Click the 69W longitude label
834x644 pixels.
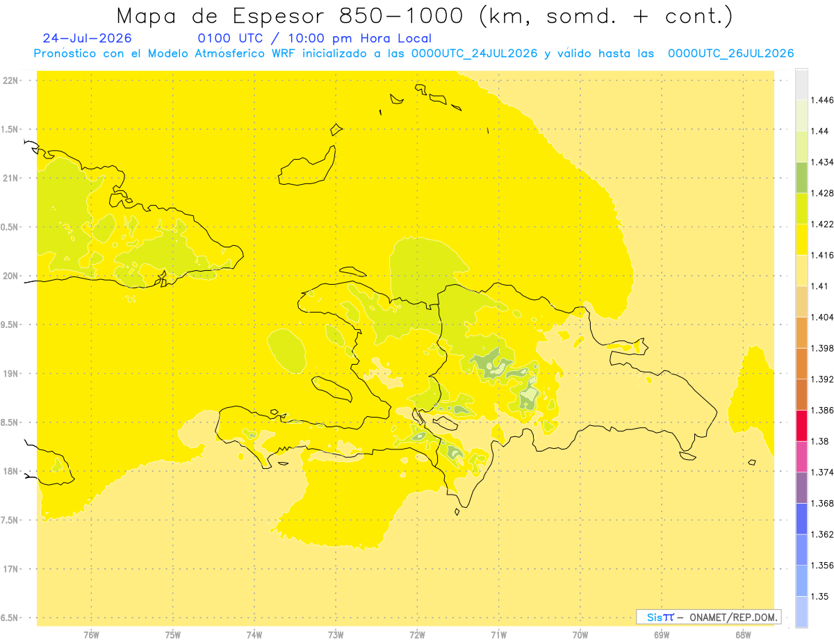(662, 634)
